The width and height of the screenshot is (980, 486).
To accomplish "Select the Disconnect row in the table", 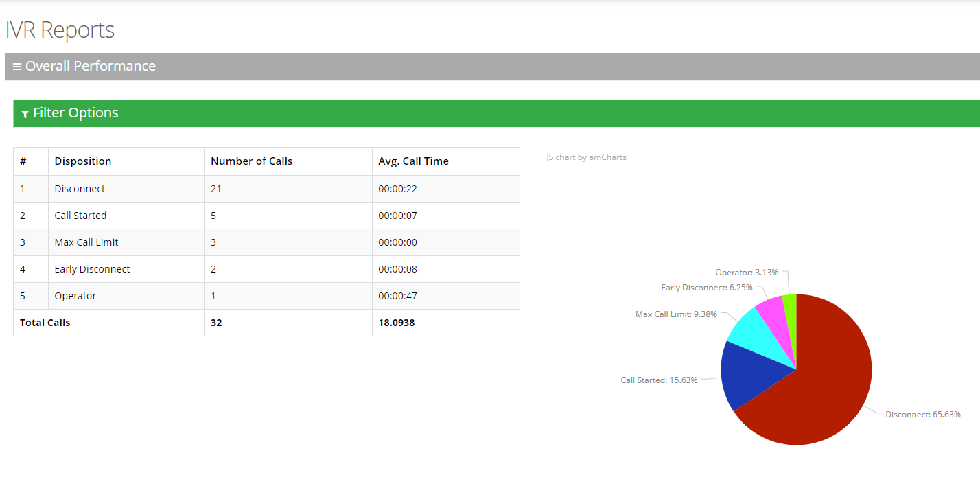I will point(80,189).
